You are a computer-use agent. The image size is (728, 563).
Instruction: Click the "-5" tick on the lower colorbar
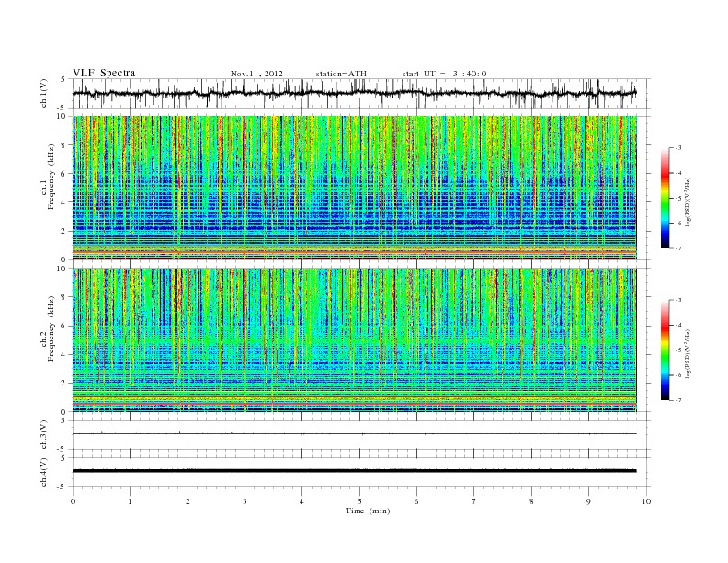pyautogui.click(x=677, y=350)
